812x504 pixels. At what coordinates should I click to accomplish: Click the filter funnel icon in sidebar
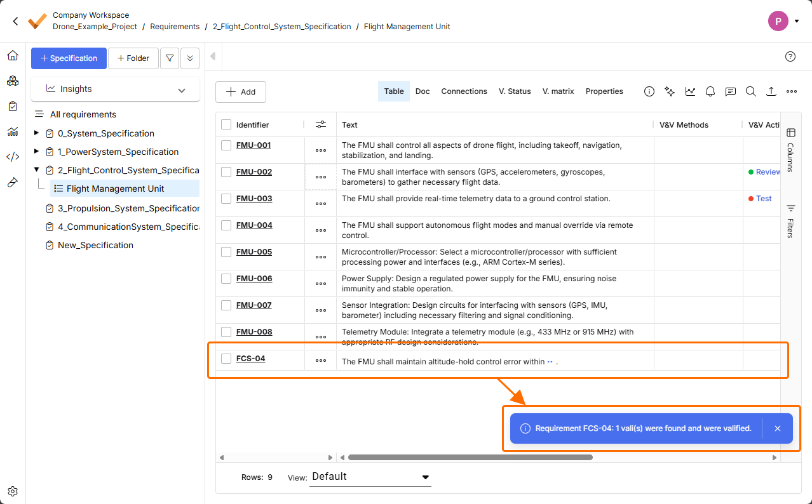[170, 58]
